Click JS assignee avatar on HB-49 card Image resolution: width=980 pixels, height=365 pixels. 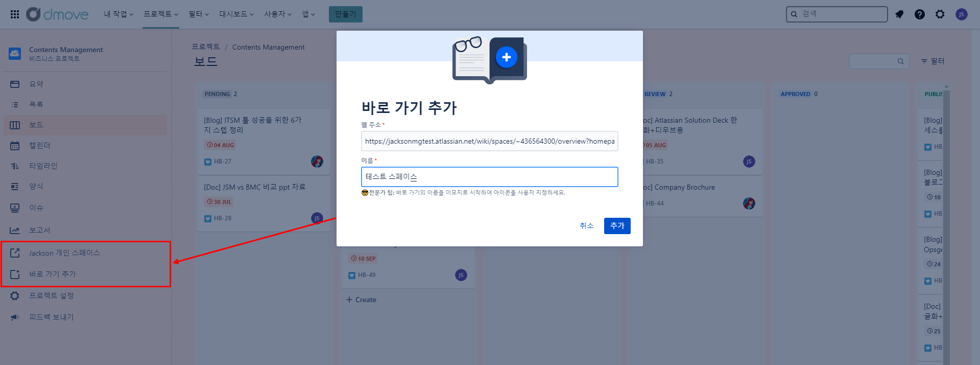click(461, 275)
